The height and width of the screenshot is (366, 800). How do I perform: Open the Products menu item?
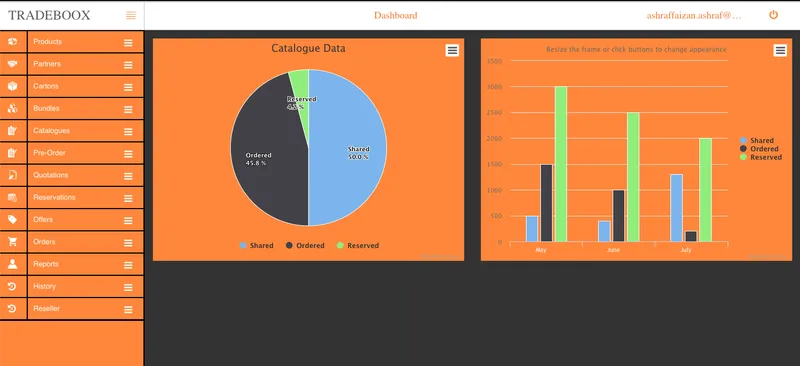click(x=47, y=42)
